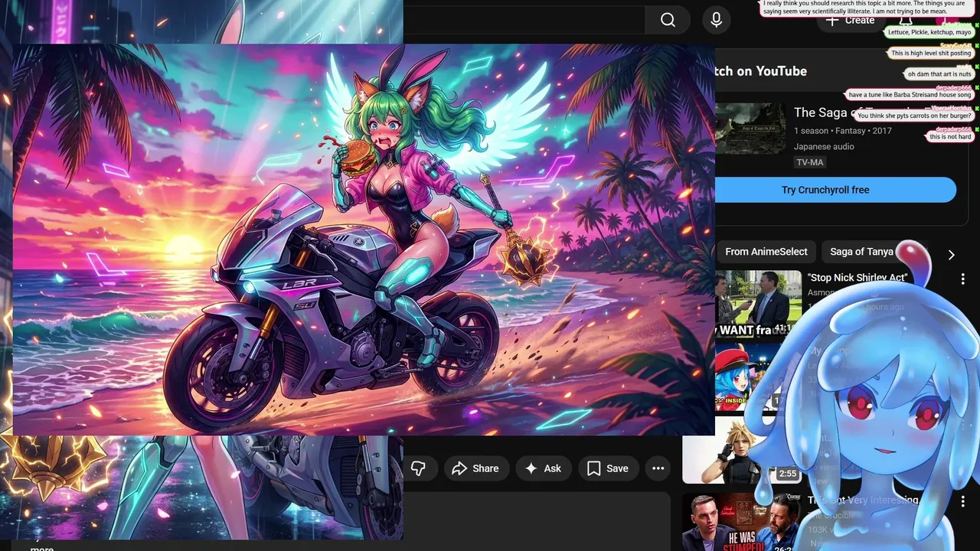Click the Share button under video

[475, 468]
